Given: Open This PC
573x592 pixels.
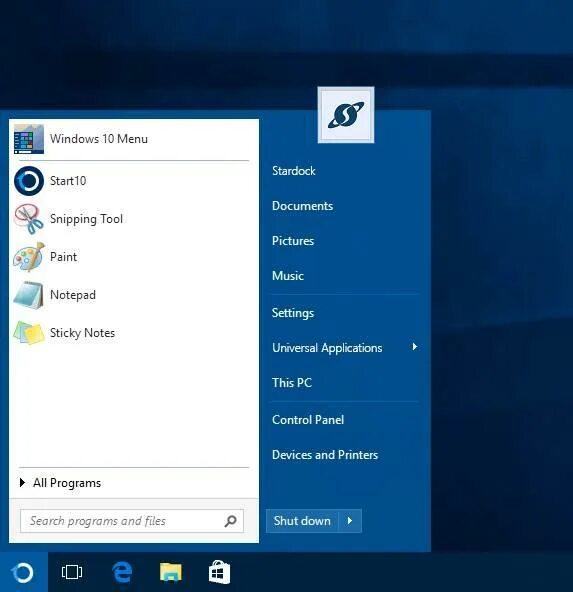Looking at the screenshot, I should tap(292, 383).
